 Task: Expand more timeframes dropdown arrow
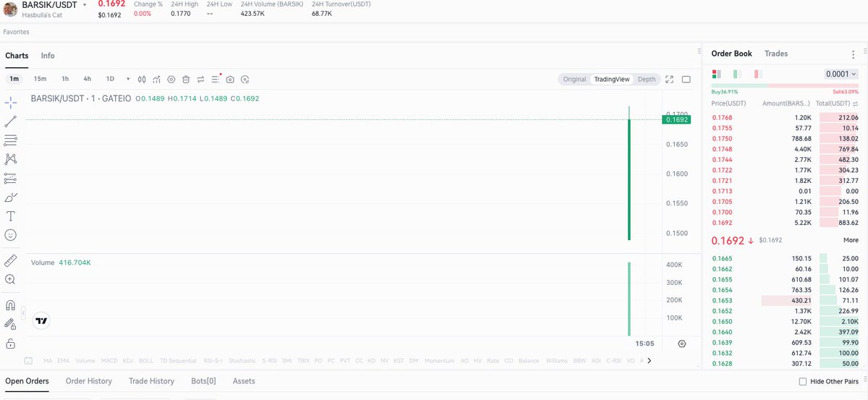tap(128, 80)
